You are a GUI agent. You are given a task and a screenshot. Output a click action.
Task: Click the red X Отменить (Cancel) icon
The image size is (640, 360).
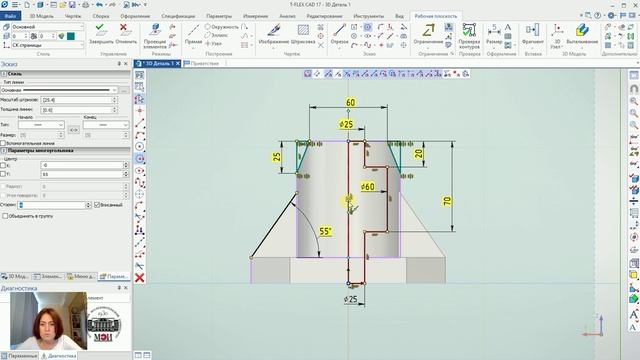[x=124, y=28]
